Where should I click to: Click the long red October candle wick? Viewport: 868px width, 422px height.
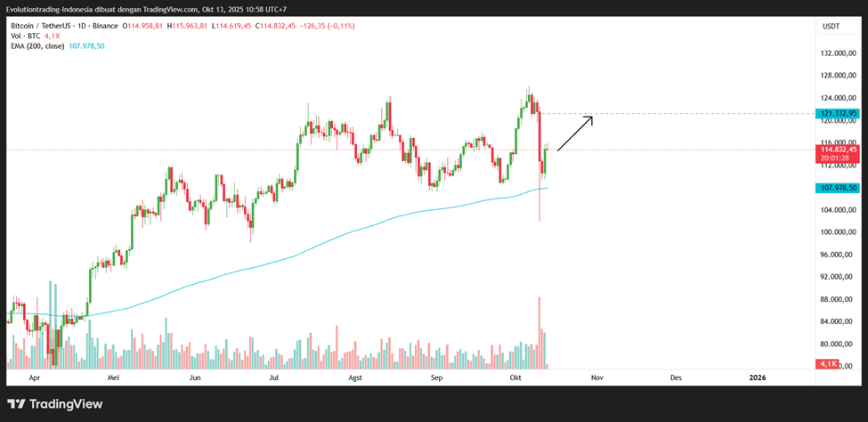pos(539,207)
